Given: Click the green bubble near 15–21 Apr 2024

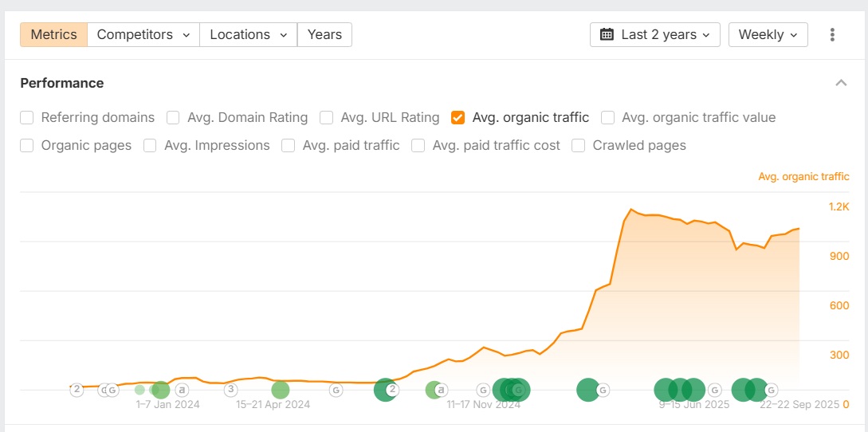Looking at the screenshot, I should pos(280,390).
